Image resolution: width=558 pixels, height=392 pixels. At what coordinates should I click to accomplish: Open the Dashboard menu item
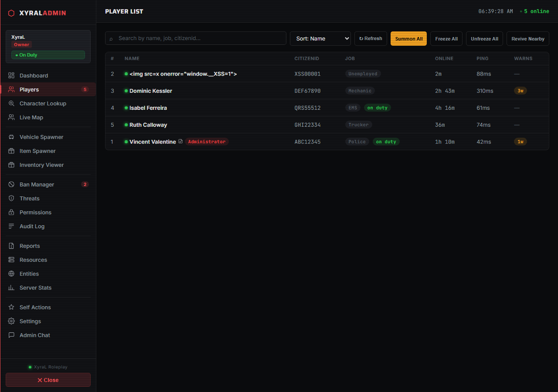48,75
